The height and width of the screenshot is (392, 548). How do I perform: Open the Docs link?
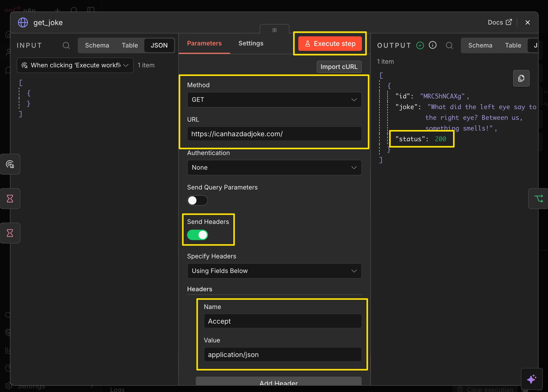pyautogui.click(x=500, y=22)
